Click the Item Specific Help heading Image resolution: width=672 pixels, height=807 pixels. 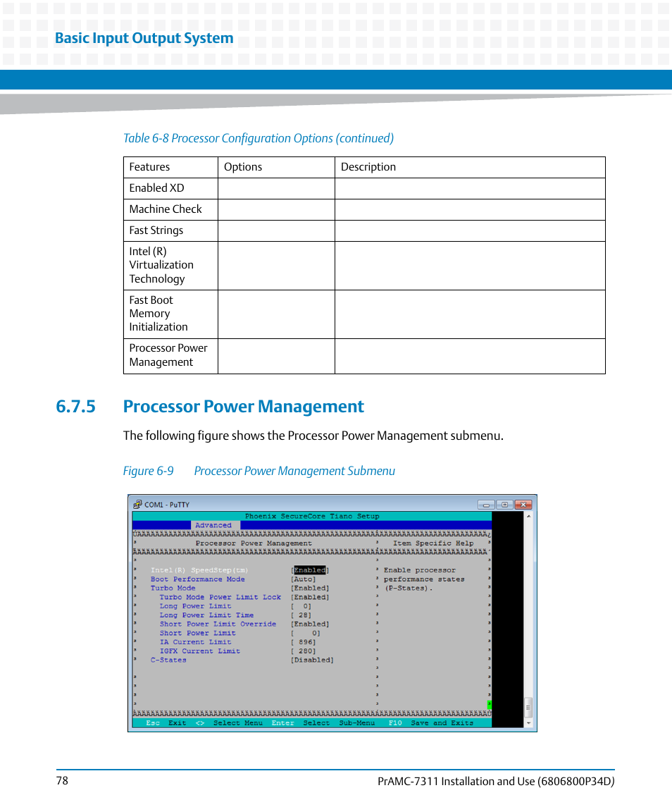pos(433,543)
